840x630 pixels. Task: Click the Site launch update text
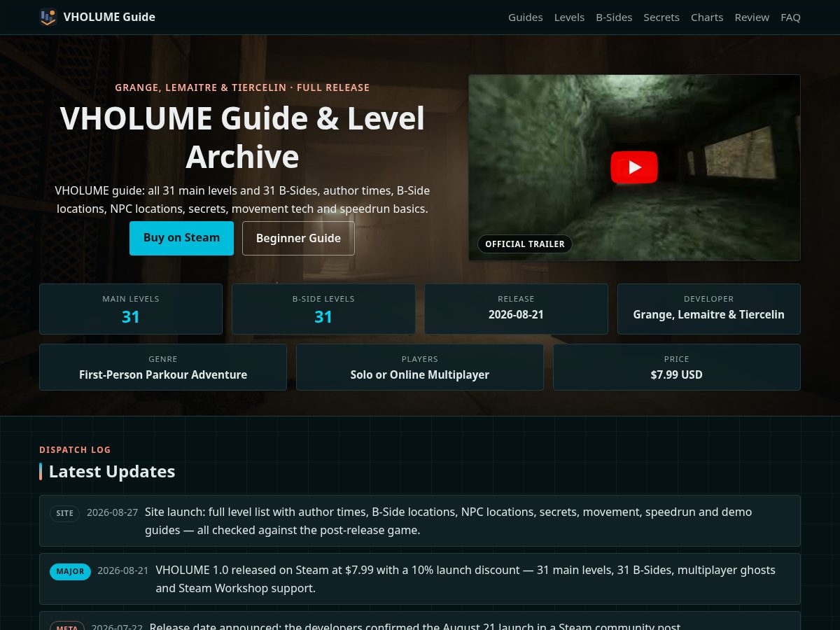[448, 521]
